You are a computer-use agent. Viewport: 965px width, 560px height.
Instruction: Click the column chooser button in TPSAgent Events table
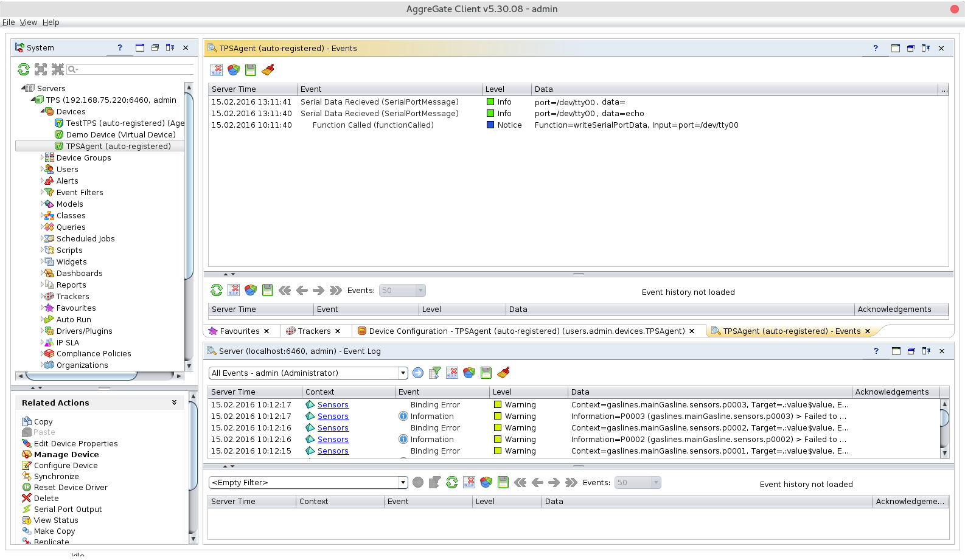pyautogui.click(x=944, y=89)
